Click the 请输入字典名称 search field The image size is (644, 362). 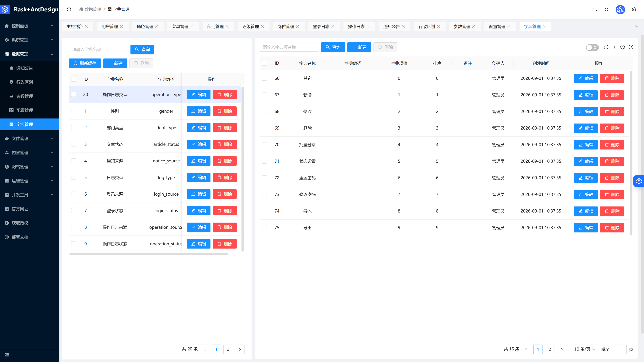point(98,49)
